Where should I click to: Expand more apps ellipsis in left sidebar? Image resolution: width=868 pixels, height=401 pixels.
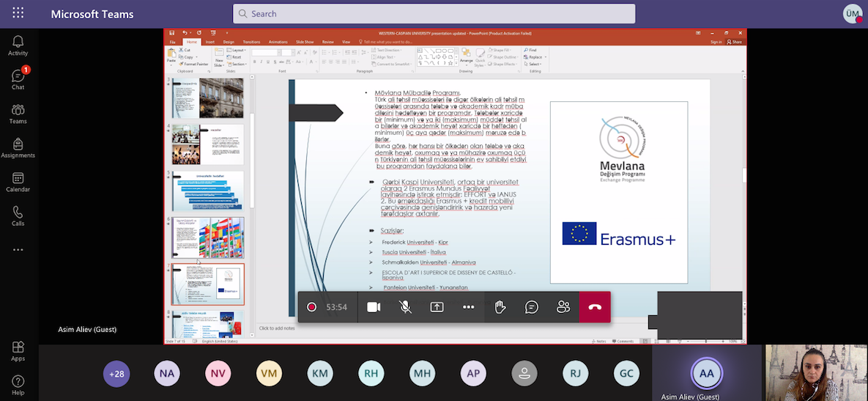(x=18, y=249)
